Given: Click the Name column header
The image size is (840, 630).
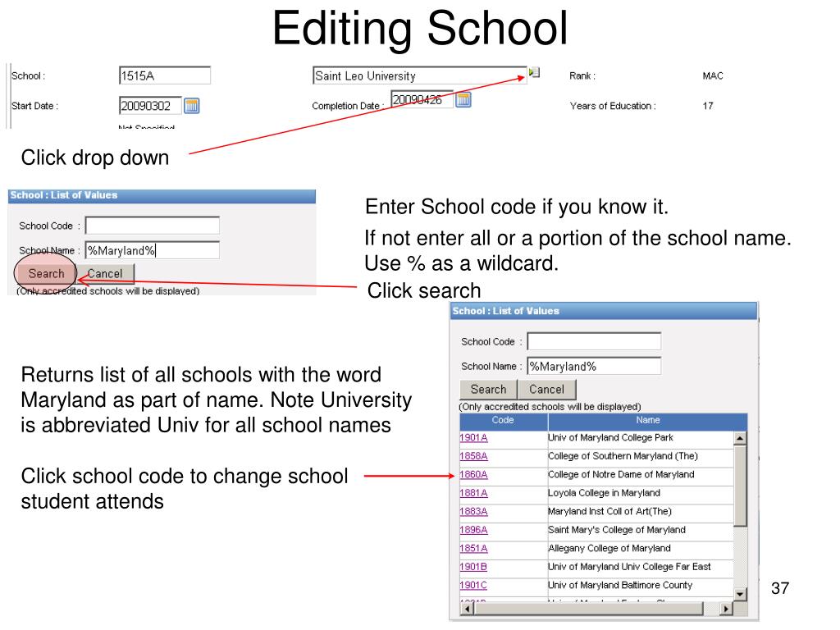Looking at the screenshot, I should (x=648, y=421).
